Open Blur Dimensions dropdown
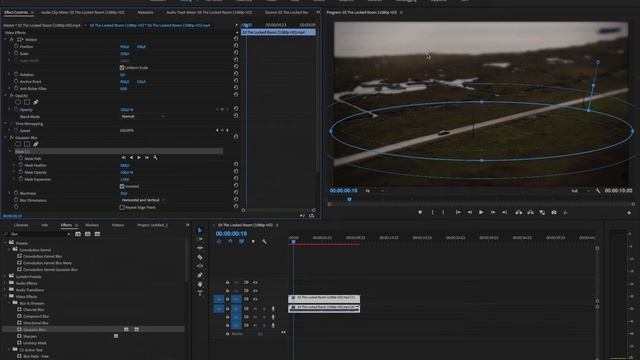This screenshot has height=360, width=640. click(x=143, y=200)
